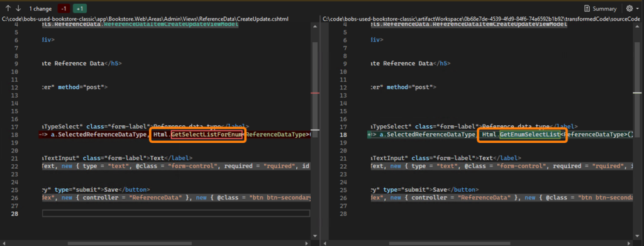644x246 pixels.
Task: Click 'Reference data type</label>' in transformed pane line 17
Action: (x=530, y=127)
